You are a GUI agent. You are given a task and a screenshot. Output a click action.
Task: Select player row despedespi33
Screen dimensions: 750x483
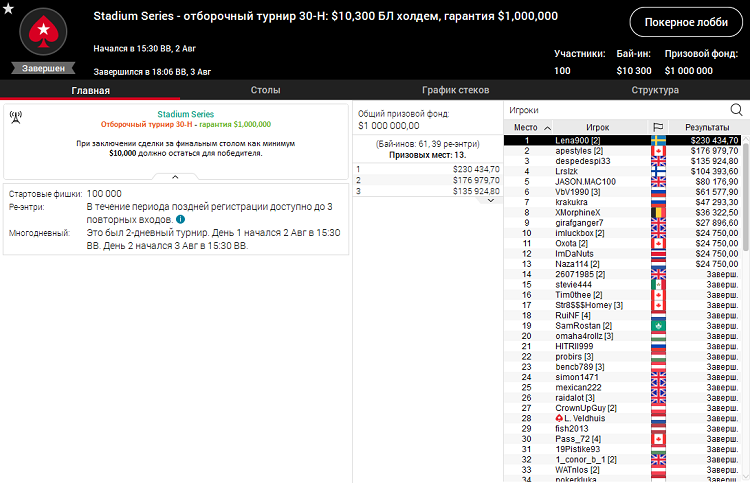pyautogui.click(x=622, y=161)
